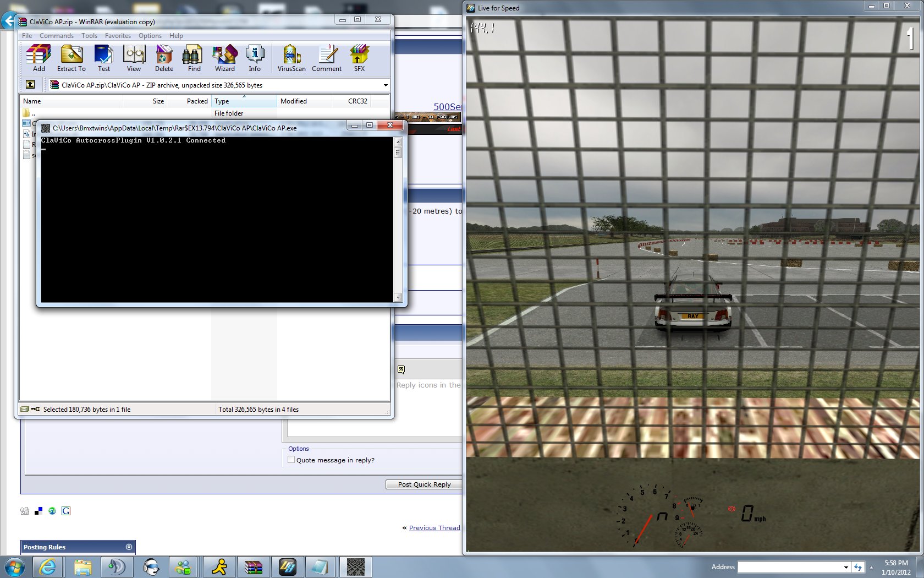Viewport: 924px width, 578px height.
Task: Open the Previous Thread link
Action: pos(435,528)
